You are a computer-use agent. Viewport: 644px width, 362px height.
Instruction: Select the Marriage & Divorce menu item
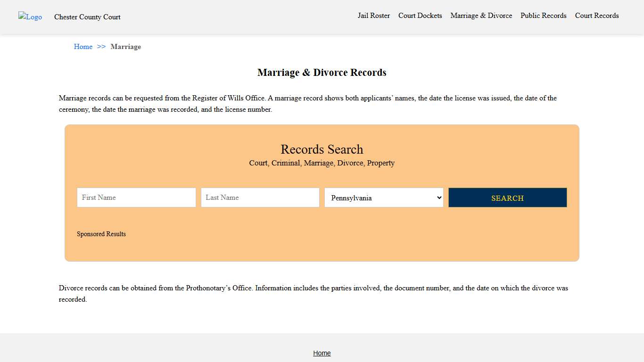[481, 16]
